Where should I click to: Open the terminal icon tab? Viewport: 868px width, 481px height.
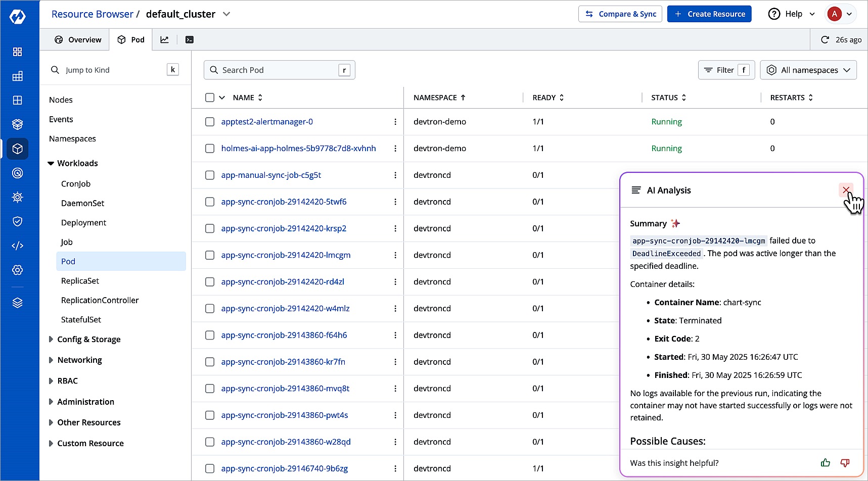pyautogui.click(x=190, y=40)
